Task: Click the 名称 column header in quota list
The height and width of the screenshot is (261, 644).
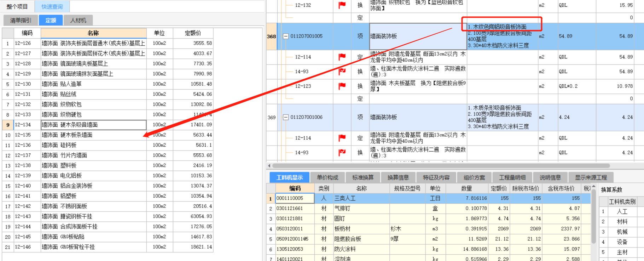Action: click(x=93, y=33)
